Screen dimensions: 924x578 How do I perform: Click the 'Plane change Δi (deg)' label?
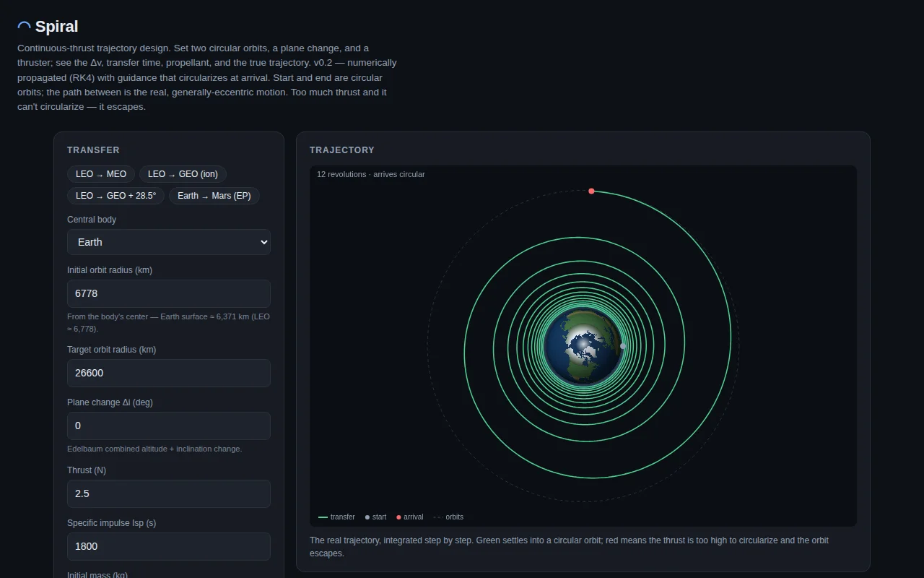click(x=110, y=402)
